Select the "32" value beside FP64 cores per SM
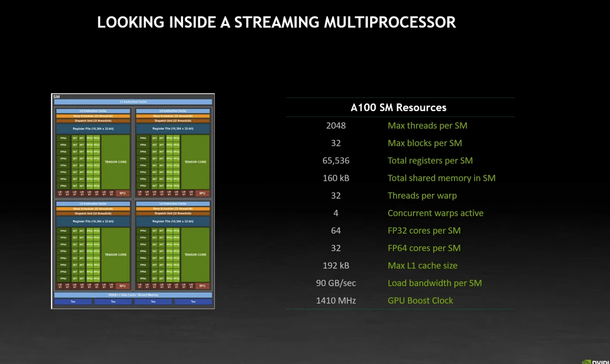This screenshot has height=364, width=610. click(x=336, y=248)
